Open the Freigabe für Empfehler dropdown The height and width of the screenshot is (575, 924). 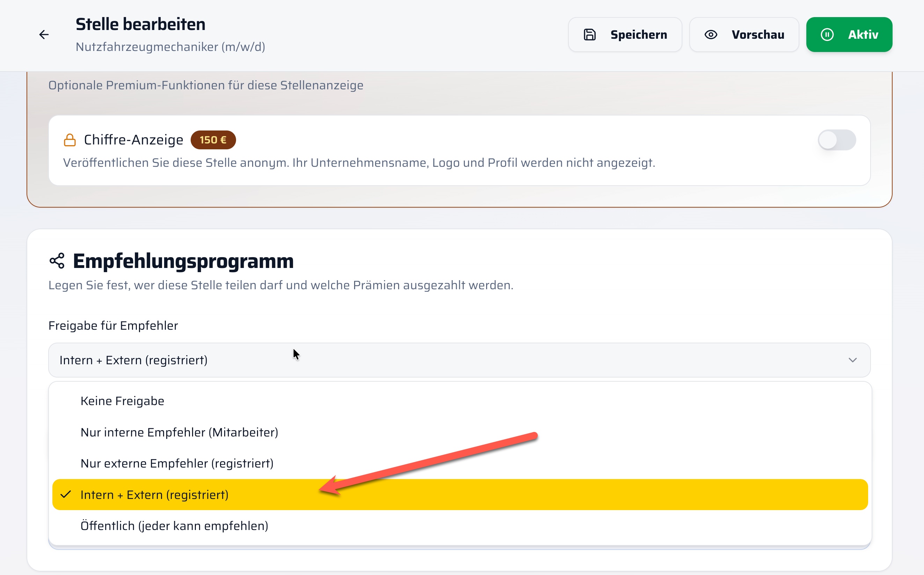pos(459,360)
